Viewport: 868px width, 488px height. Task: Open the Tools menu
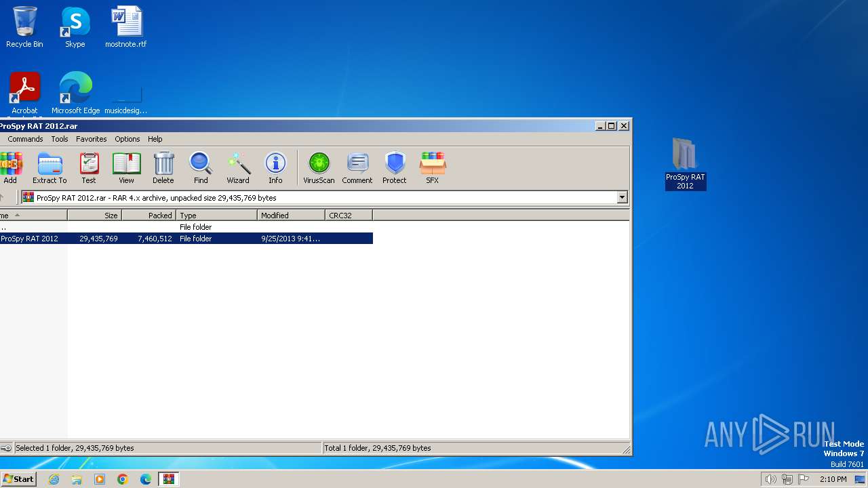click(60, 139)
